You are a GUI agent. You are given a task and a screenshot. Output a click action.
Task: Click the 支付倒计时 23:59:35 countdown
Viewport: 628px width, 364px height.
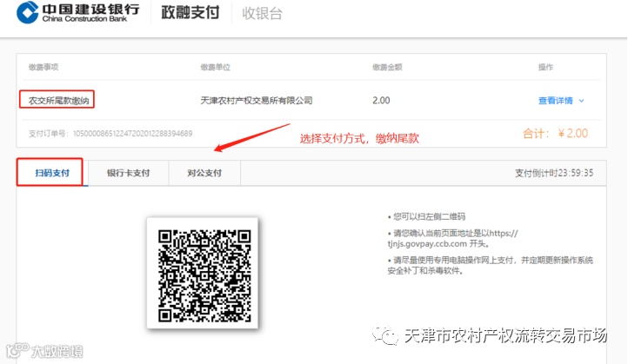(554, 173)
